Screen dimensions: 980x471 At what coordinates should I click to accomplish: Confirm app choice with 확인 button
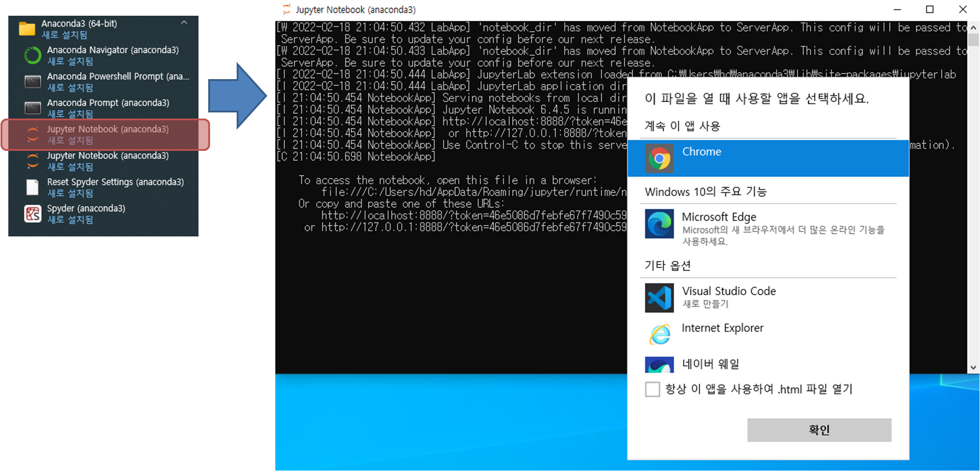[x=819, y=430]
